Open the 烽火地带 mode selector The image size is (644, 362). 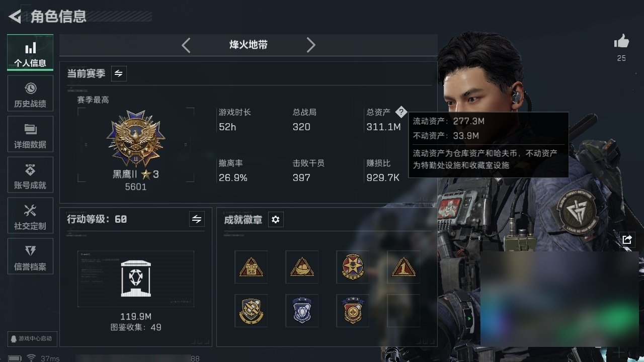(249, 45)
